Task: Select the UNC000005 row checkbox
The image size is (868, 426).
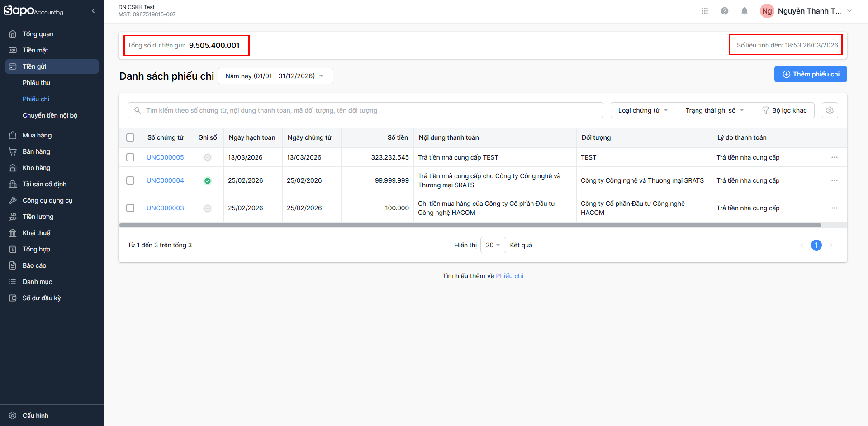Action: click(x=130, y=157)
